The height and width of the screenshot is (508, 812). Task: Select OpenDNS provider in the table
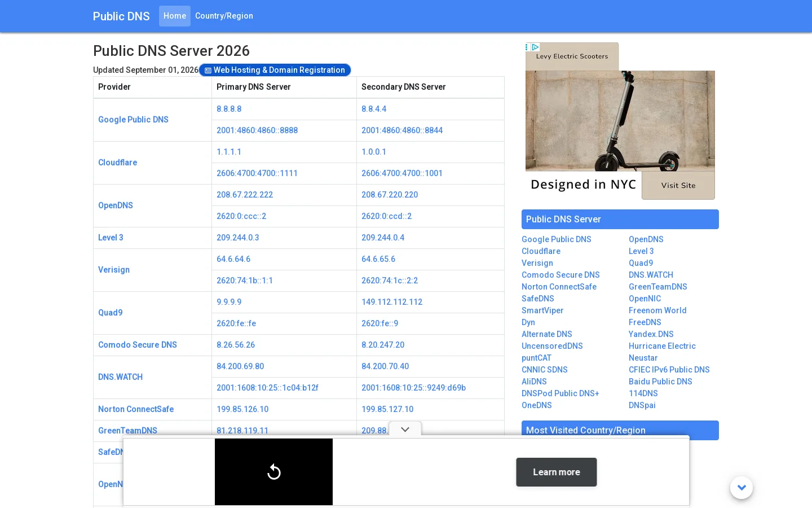point(116,205)
